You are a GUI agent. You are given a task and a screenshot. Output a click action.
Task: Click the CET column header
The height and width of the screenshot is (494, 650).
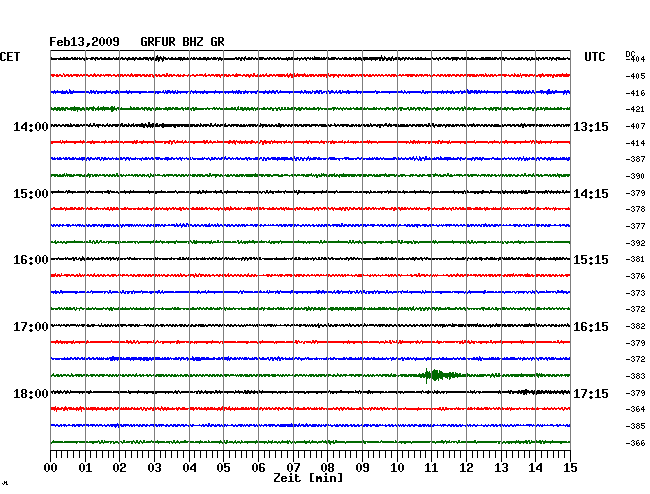pos(10,57)
